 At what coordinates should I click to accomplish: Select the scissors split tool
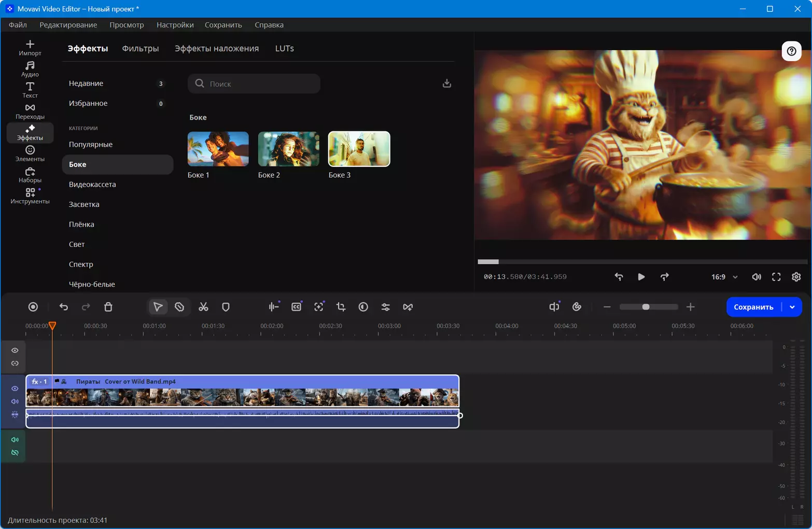[203, 307]
